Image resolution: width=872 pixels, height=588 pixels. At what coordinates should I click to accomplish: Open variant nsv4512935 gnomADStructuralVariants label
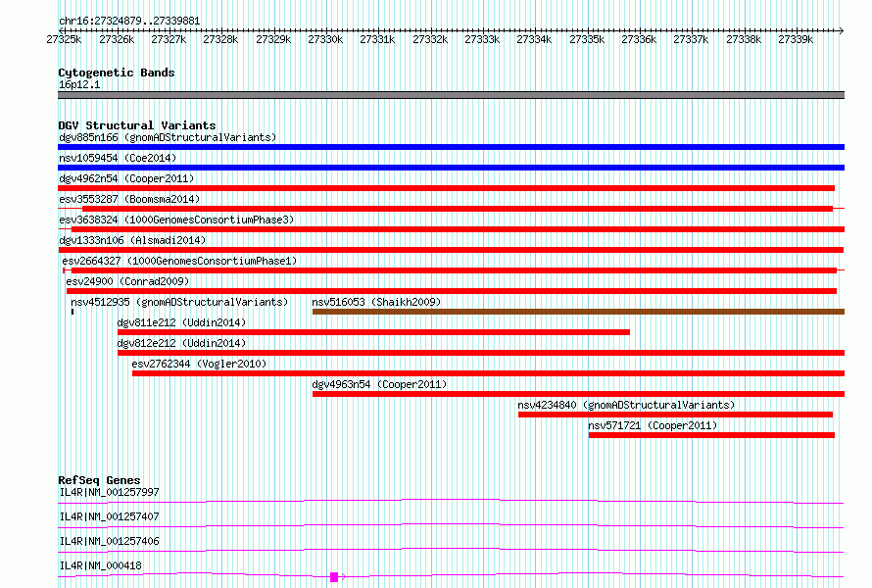(x=179, y=302)
